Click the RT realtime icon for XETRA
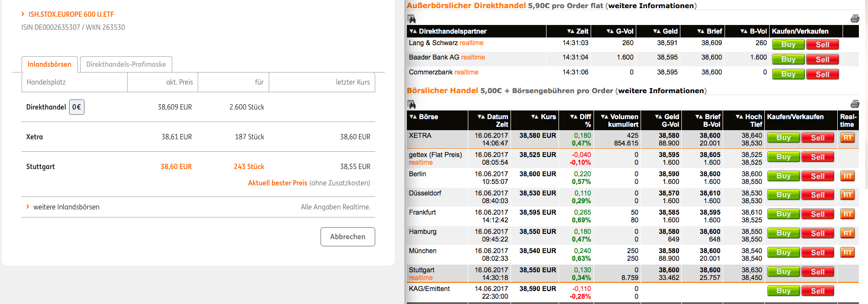Screen dimensions: 868x304 click(x=847, y=138)
